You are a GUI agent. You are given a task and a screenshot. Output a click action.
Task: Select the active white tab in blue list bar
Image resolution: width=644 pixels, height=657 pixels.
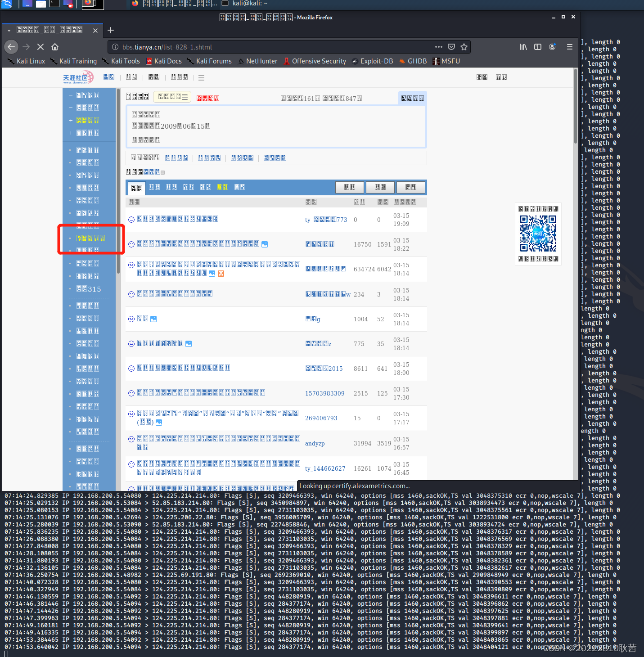tap(137, 188)
